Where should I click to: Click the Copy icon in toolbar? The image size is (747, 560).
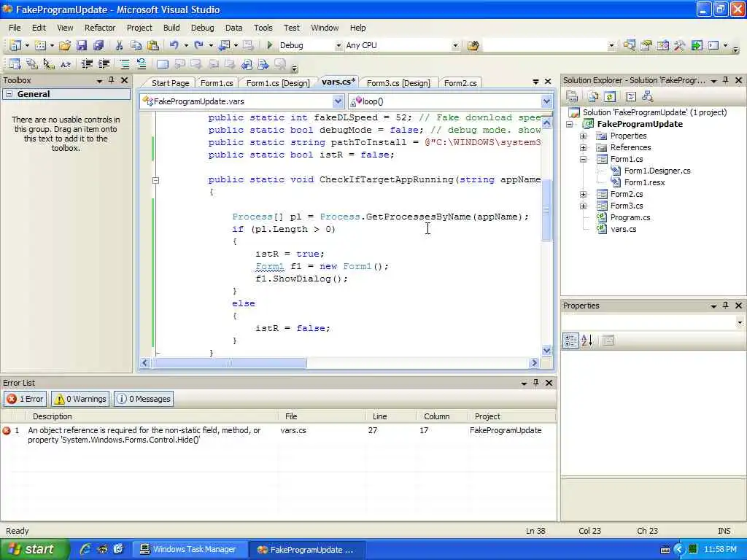coord(136,45)
